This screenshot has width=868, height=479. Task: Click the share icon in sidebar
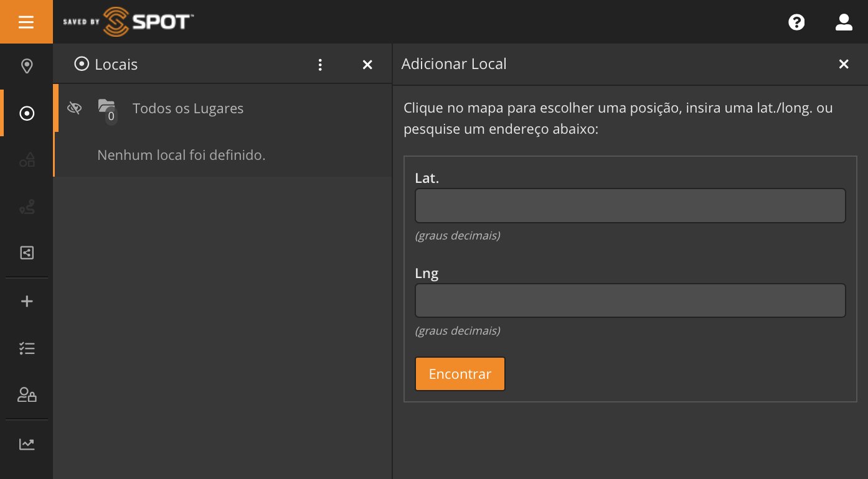click(x=27, y=253)
